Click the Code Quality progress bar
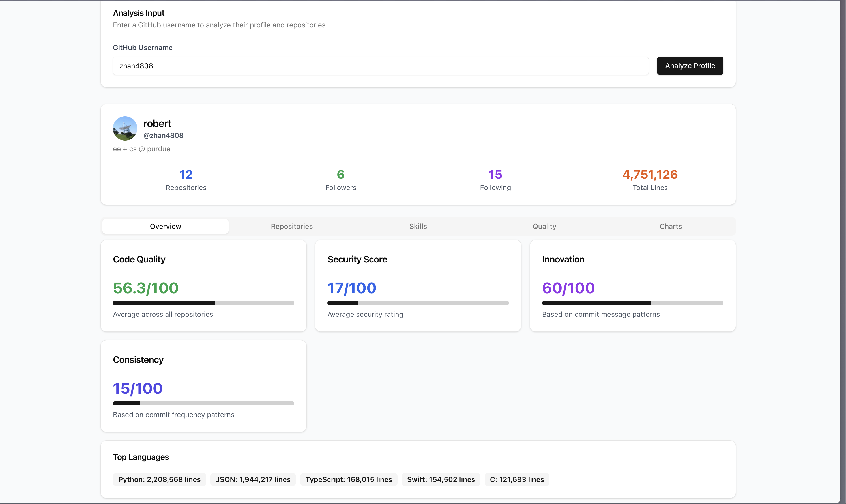This screenshot has height=504, width=846. [203, 303]
